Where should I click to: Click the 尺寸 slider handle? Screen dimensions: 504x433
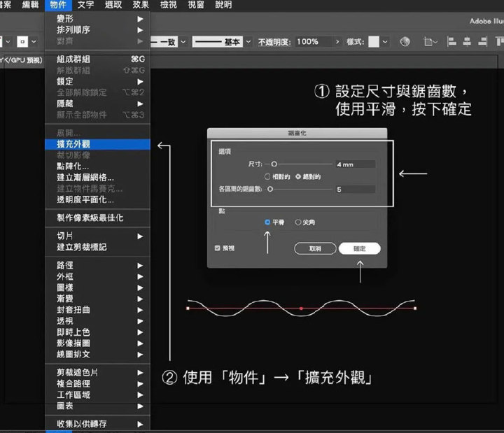tap(274, 164)
